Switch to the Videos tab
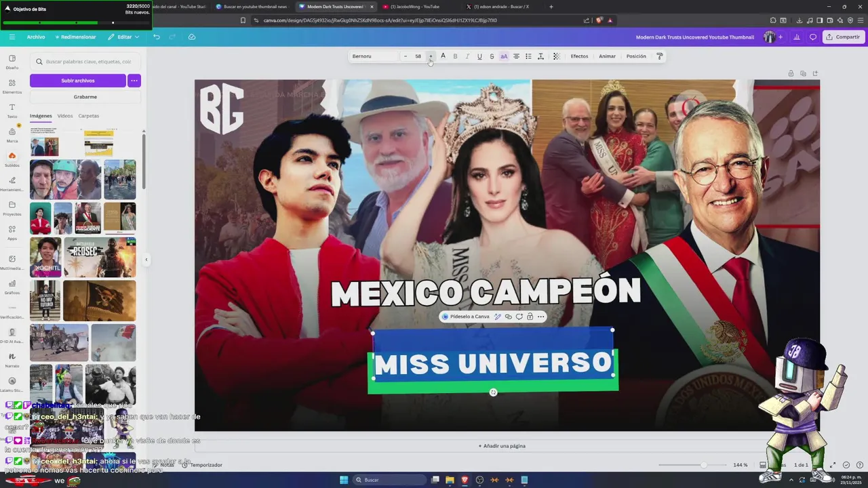Image resolution: width=868 pixels, height=488 pixels. point(65,116)
